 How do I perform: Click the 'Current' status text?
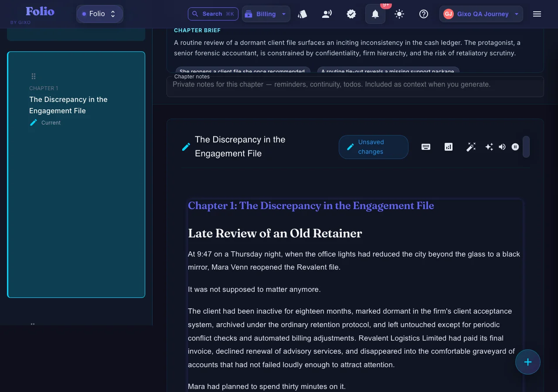51,123
